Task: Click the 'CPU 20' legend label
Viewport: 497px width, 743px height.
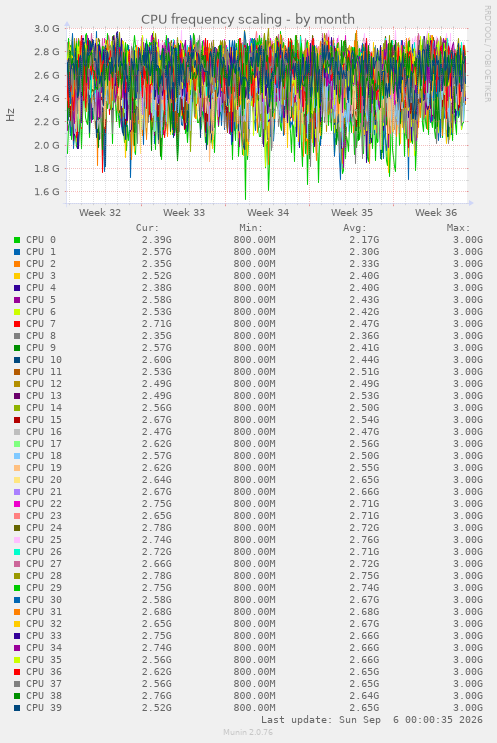Action: point(44,480)
